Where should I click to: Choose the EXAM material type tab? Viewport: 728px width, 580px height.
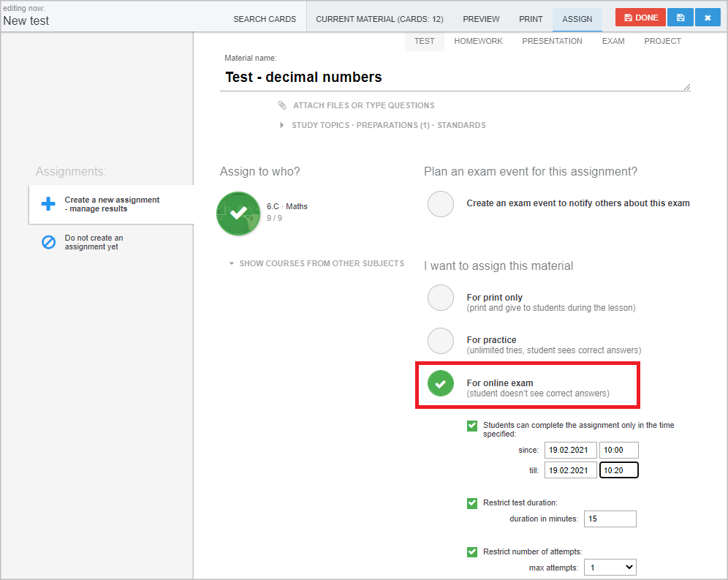click(613, 42)
